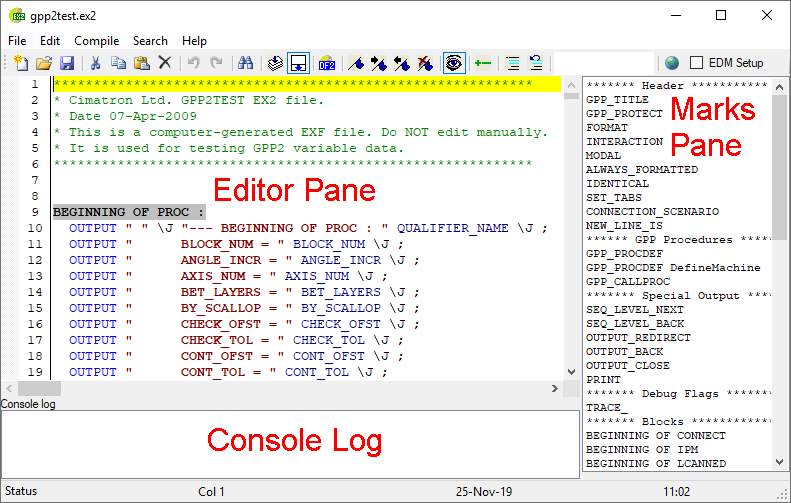Toggle the console pane toolbar button
Screen dimensions: 791x503
298,63
